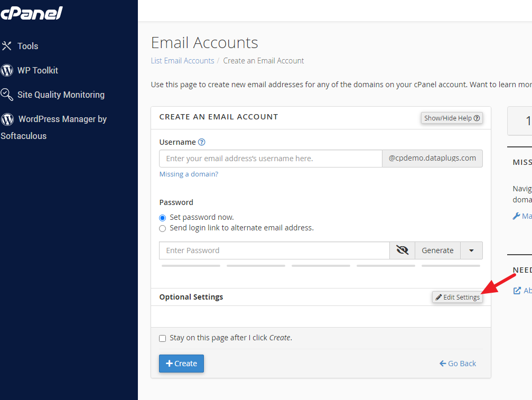Screen dimensions: 532x400
Task: Choose Send login link to alternate email
Action: click(163, 228)
